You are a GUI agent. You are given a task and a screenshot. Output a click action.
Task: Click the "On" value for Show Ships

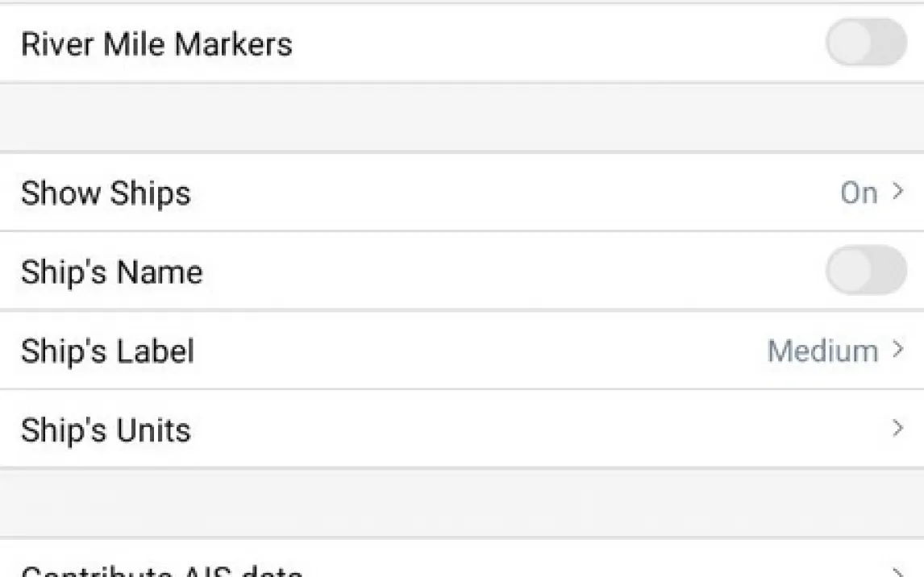[859, 193]
